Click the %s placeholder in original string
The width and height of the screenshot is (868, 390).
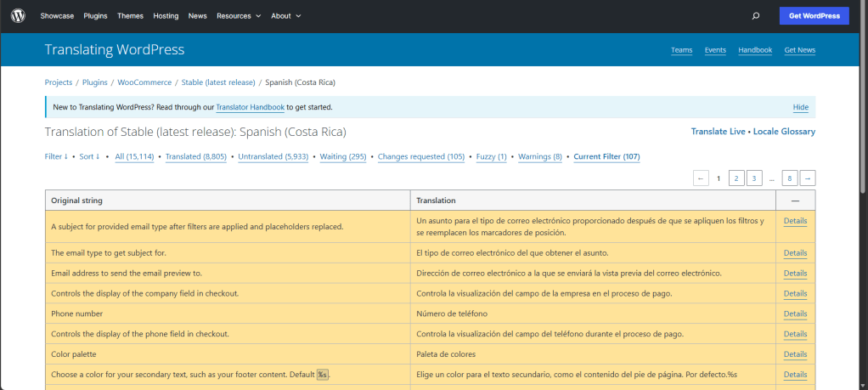pos(323,375)
